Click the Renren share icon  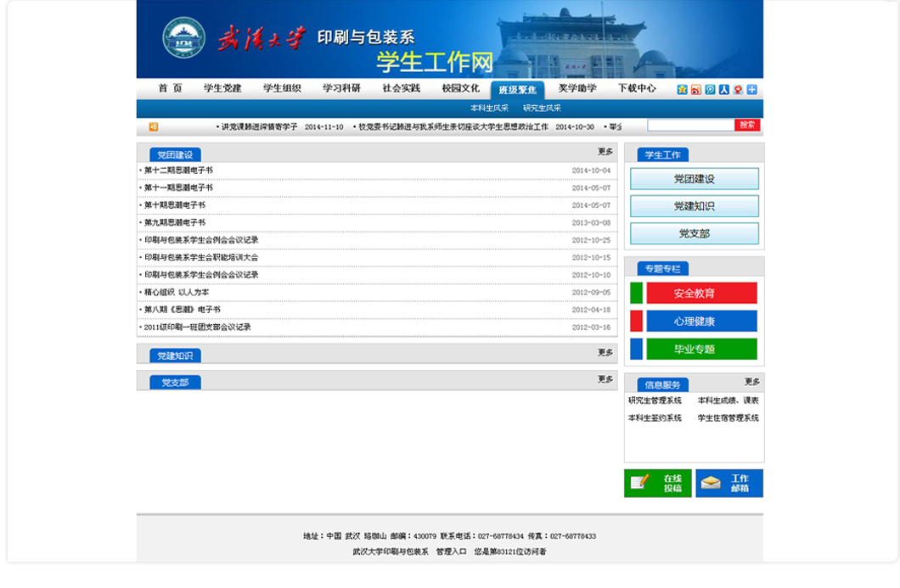(x=723, y=89)
